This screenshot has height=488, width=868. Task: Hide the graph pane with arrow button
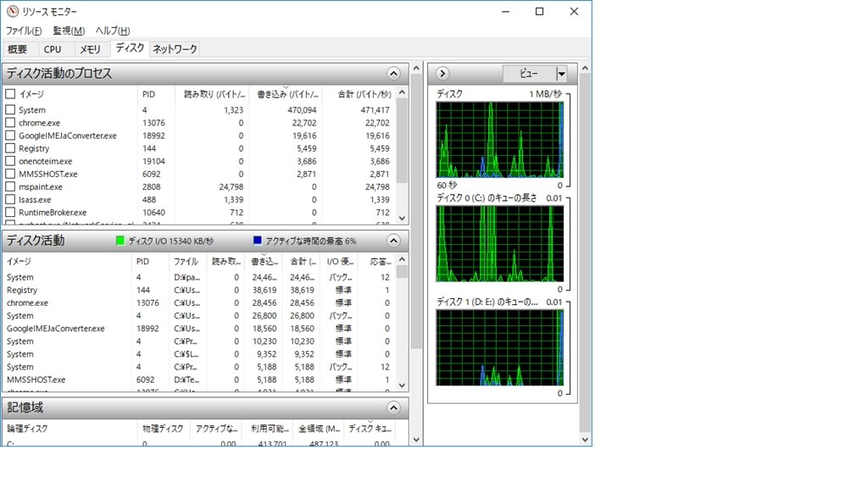[x=442, y=73]
